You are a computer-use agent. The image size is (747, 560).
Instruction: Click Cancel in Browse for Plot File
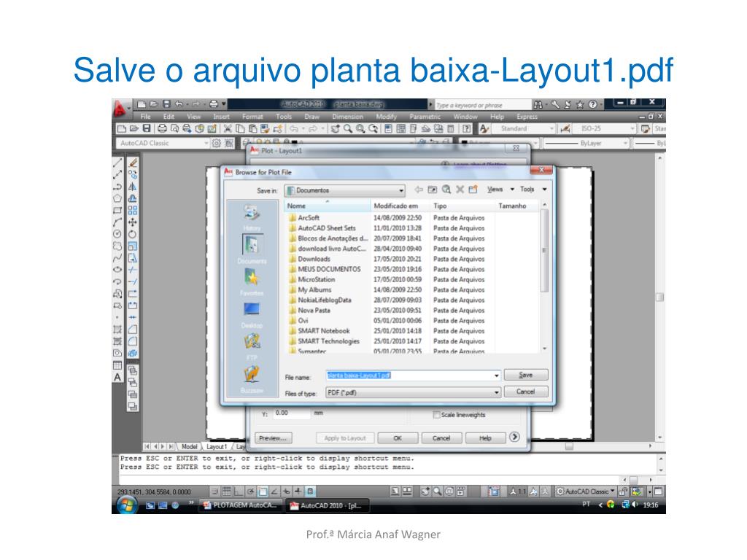tap(526, 392)
